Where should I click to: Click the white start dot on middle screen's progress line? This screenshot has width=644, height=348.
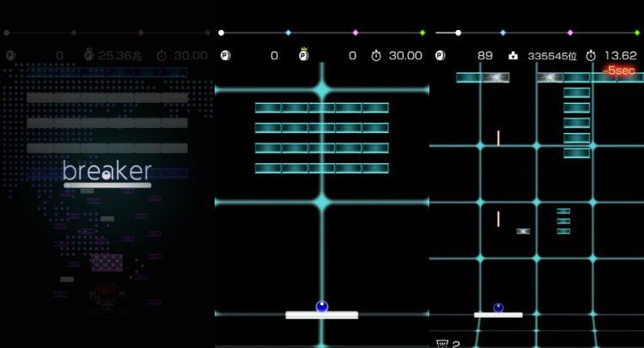point(222,33)
